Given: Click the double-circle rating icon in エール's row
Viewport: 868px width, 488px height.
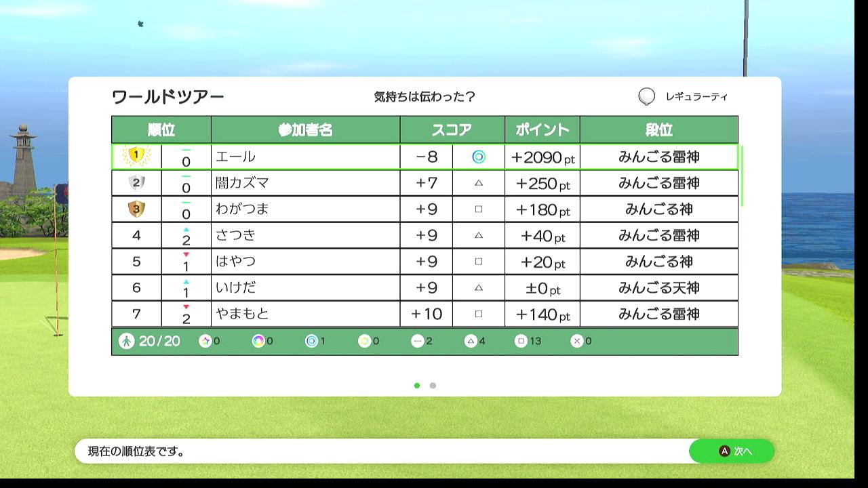Looking at the screenshot, I should tap(479, 157).
